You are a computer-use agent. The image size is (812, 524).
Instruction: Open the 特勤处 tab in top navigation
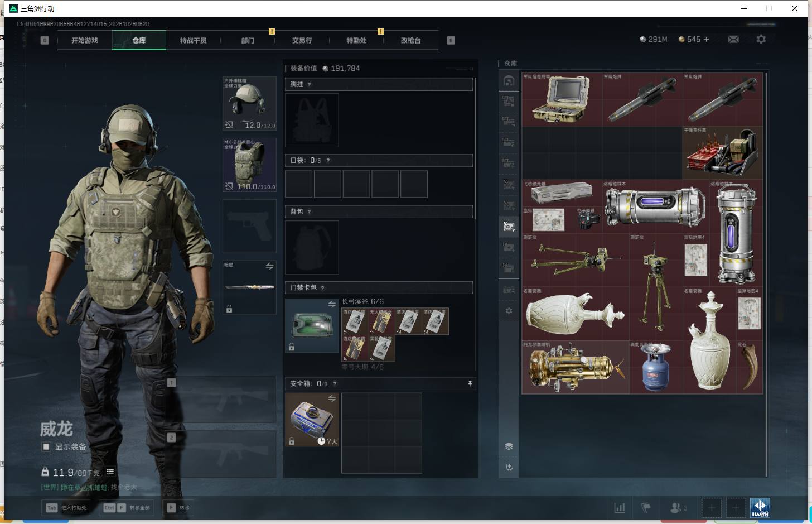click(x=356, y=40)
